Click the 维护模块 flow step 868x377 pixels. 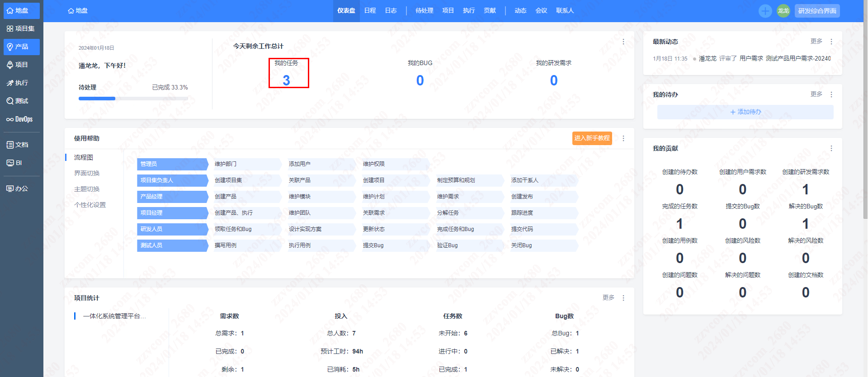tap(321, 197)
